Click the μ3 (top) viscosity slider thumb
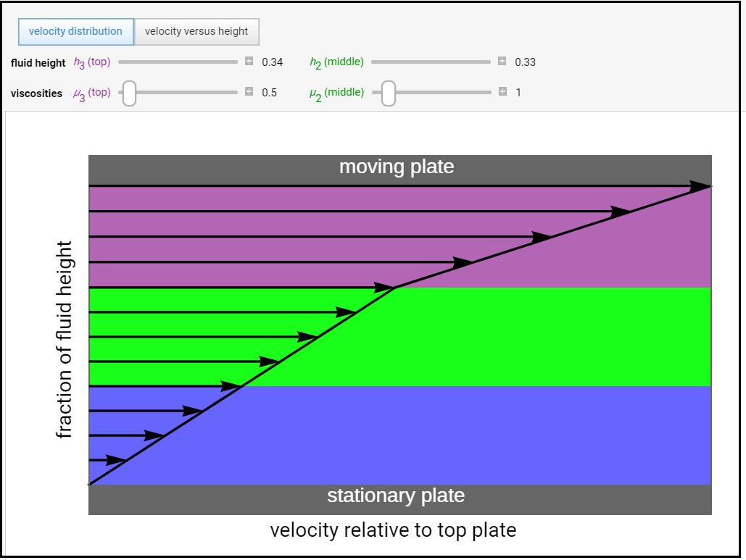Screen dimensions: 746x560 pyautogui.click(x=129, y=93)
